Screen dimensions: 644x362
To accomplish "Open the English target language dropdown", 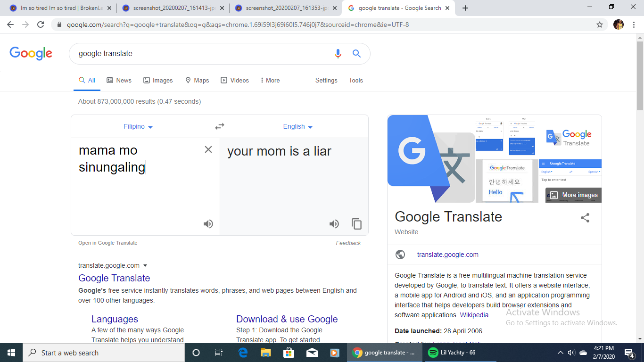I will point(297,126).
